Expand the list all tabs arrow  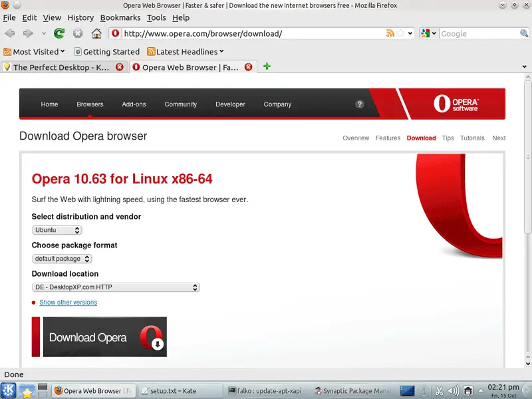[x=525, y=67]
